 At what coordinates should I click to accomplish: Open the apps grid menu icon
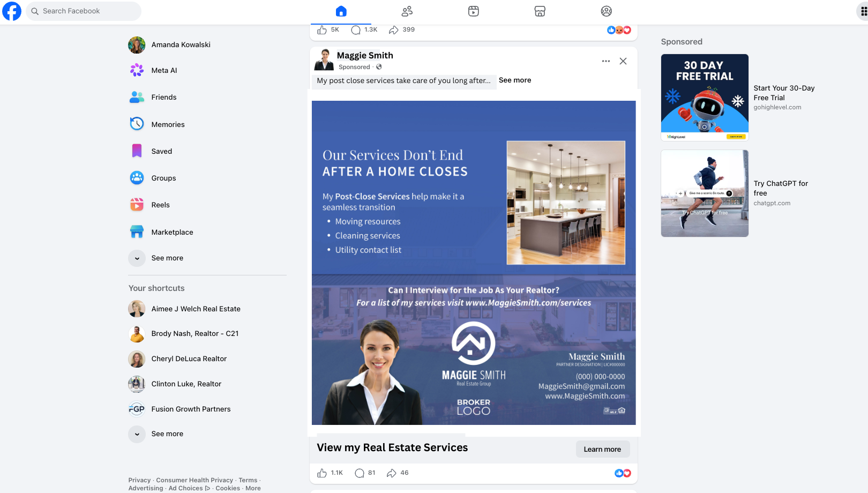[x=864, y=11]
